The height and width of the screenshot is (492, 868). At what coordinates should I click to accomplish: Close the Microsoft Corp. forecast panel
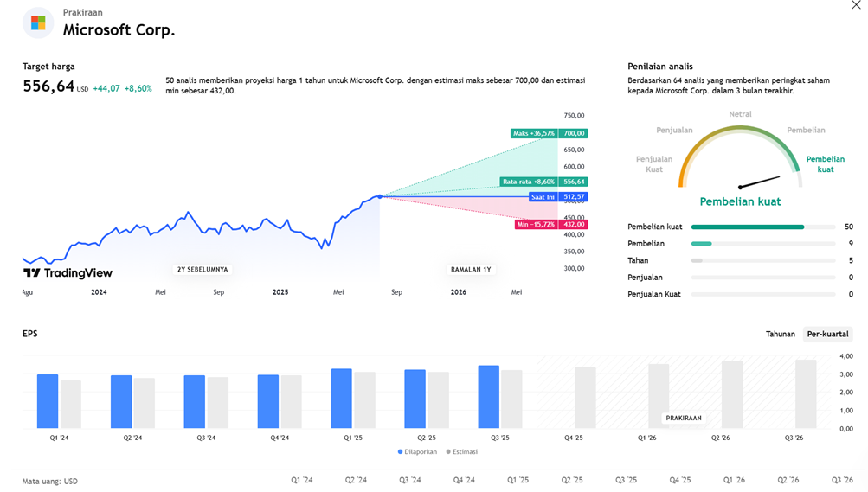tap(856, 5)
